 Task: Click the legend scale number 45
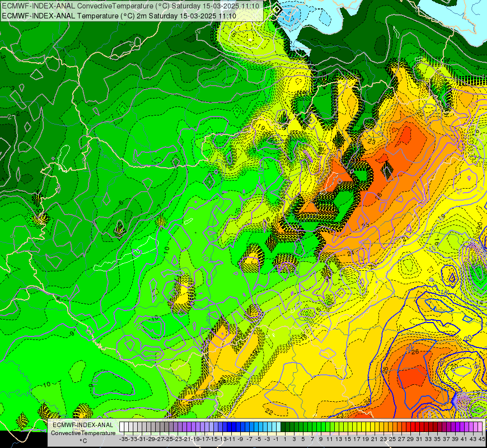pyautogui.click(x=482, y=439)
